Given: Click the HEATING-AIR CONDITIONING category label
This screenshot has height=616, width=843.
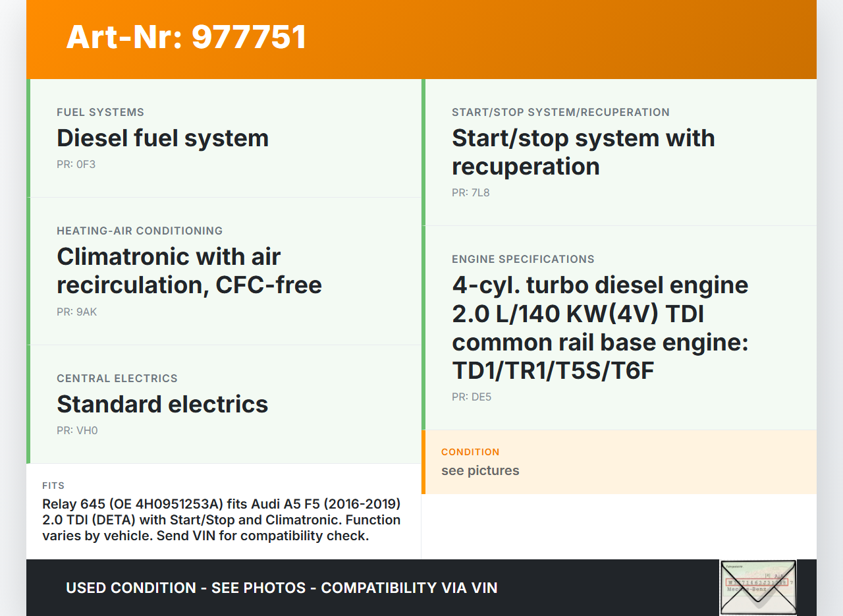Looking at the screenshot, I should coord(140,231).
